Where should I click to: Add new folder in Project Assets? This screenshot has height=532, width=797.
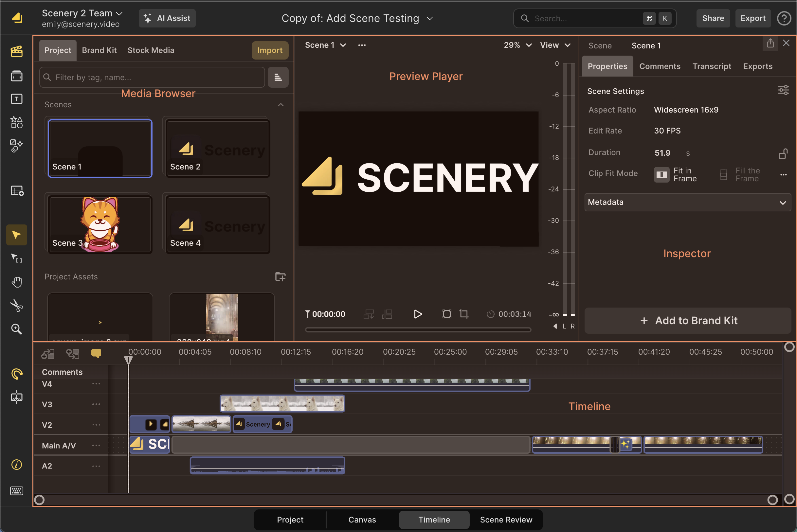point(281,277)
